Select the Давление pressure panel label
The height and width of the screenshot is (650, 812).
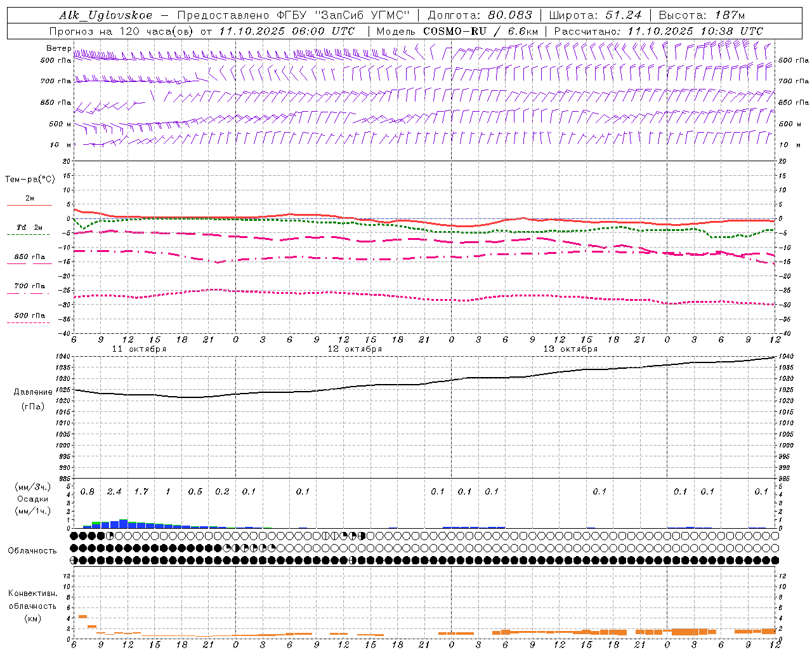pos(33,392)
